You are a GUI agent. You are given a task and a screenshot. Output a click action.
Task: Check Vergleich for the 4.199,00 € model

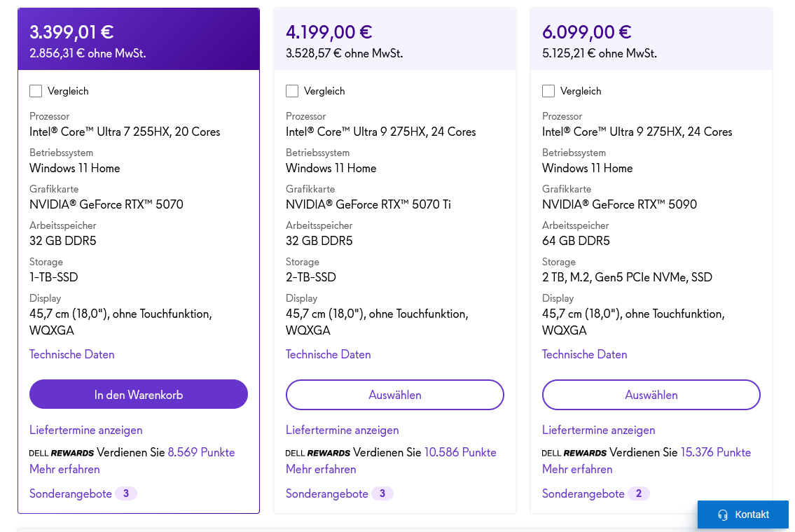click(x=292, y=91)
